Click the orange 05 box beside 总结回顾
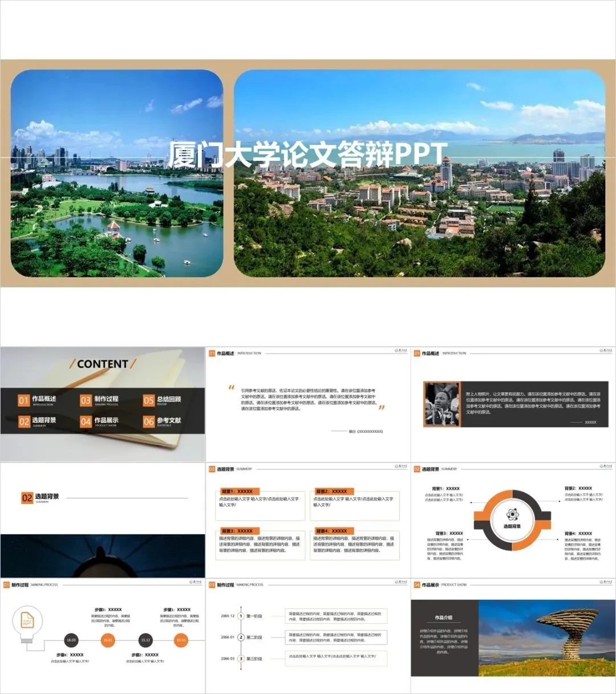 148,400
